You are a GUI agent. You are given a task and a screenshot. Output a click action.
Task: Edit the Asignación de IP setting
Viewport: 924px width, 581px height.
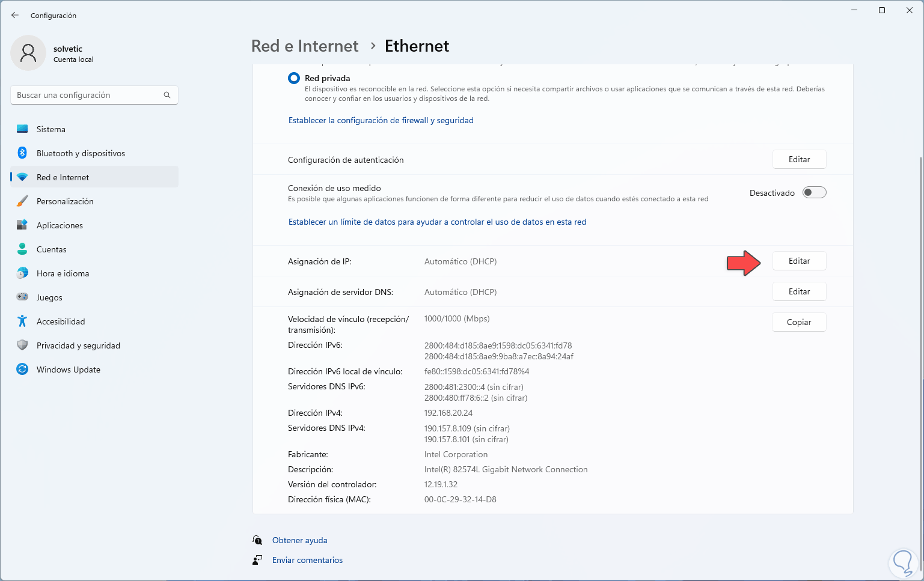[x=799, y=261]
